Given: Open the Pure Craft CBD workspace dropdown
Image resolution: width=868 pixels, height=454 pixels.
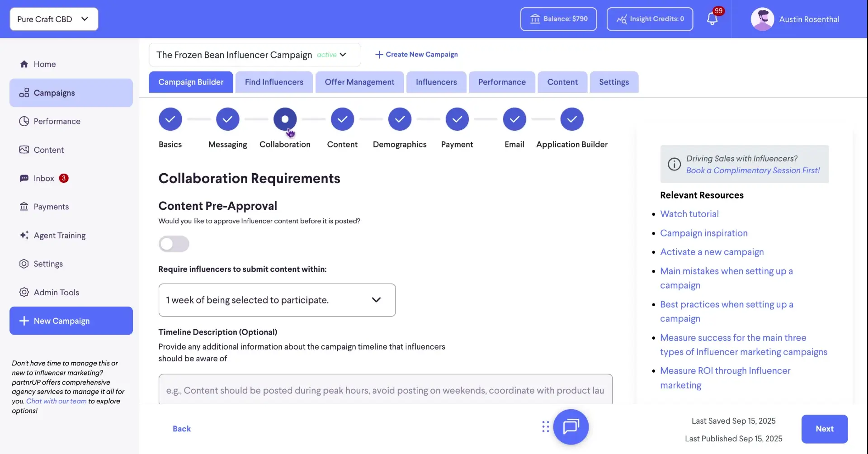Looking at the screenshot, I should point(53,19).
